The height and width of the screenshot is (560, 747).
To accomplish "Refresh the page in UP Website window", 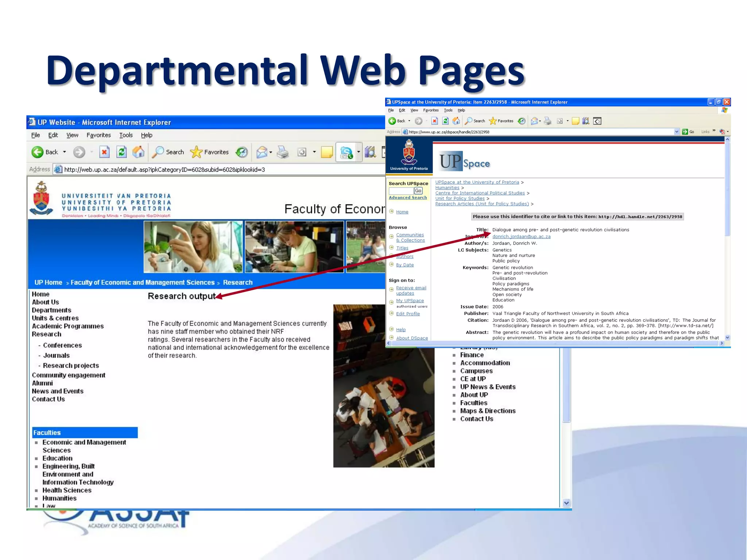I will (x=121, y=152).
